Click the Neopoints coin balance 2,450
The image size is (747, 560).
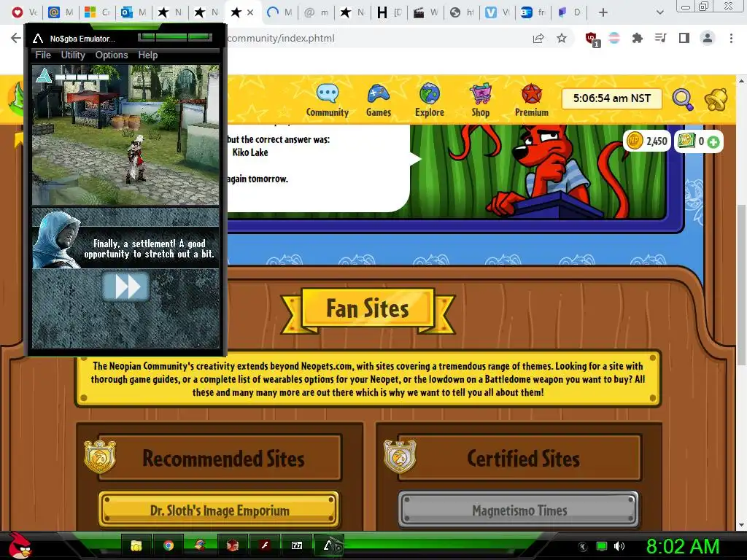point(647,141)
